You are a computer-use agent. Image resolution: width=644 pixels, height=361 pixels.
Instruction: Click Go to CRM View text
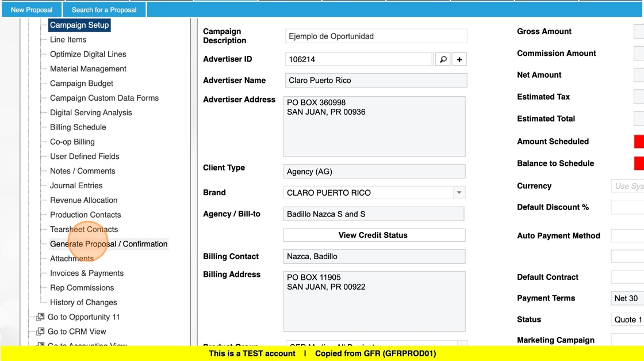pos(77,332)
